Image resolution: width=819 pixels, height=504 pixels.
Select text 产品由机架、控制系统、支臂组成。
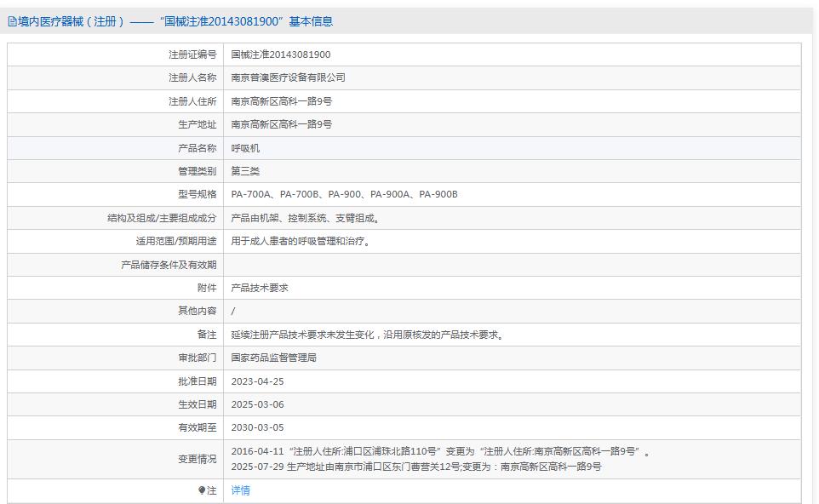(x=305, y=218)
